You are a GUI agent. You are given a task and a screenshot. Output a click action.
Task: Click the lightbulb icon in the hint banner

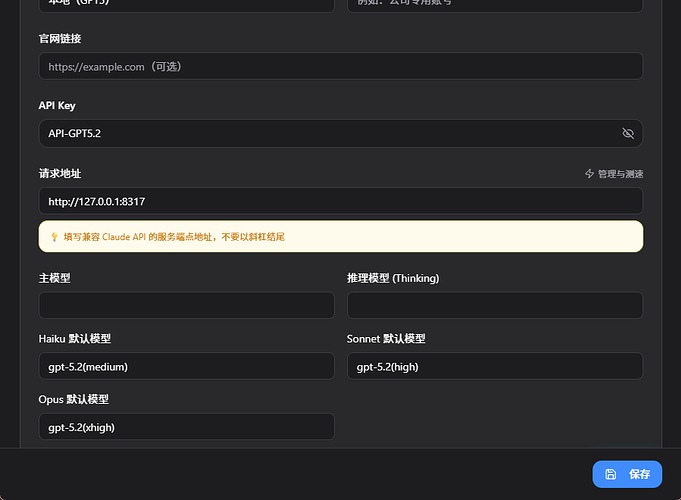click(x=54, y=237)
